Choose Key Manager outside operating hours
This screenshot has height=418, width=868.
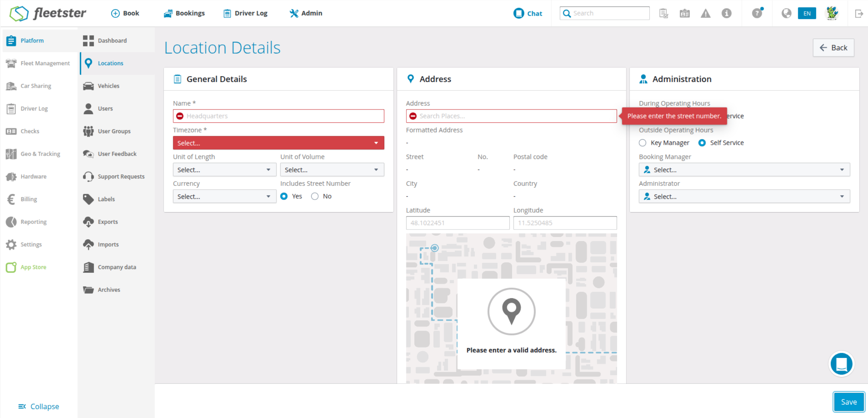click(x=642, y=143)
